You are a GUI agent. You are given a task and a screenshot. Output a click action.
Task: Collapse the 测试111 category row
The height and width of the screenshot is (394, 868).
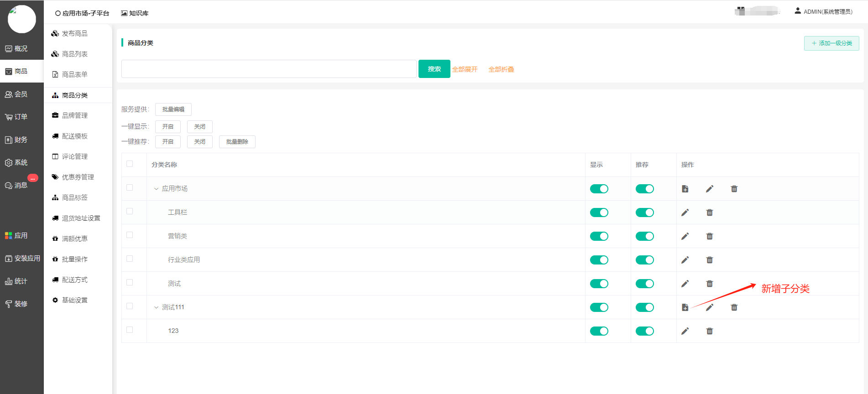pyautogui.click(x=156, y=307)
